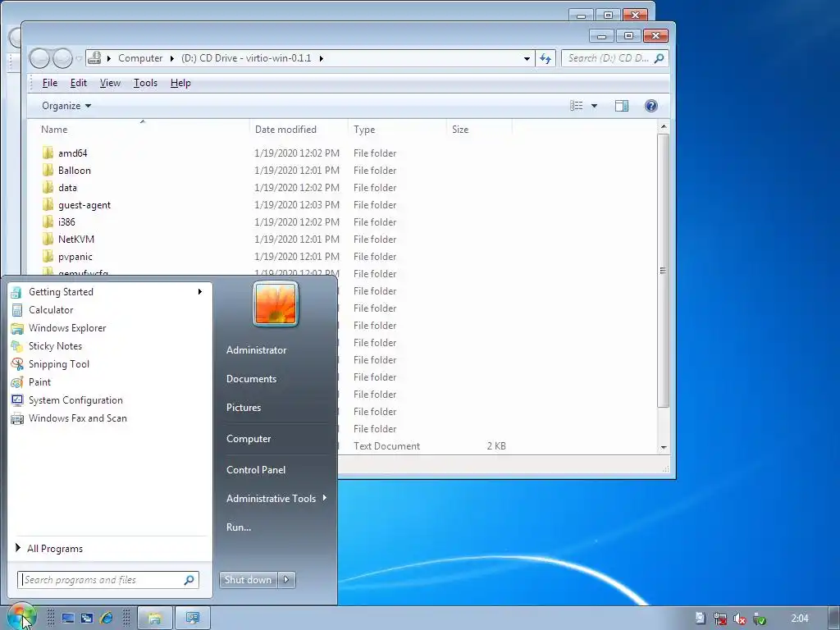The height and width of the screenshot is (630, 840).
Task: Open the Calculator from Start menu
Action: point(51,309)
